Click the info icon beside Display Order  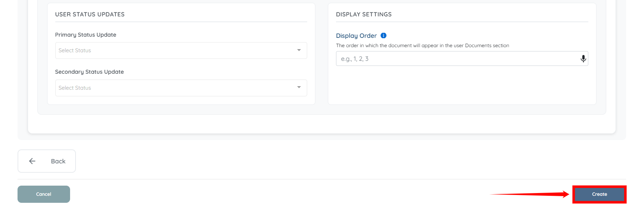(384, 35)
